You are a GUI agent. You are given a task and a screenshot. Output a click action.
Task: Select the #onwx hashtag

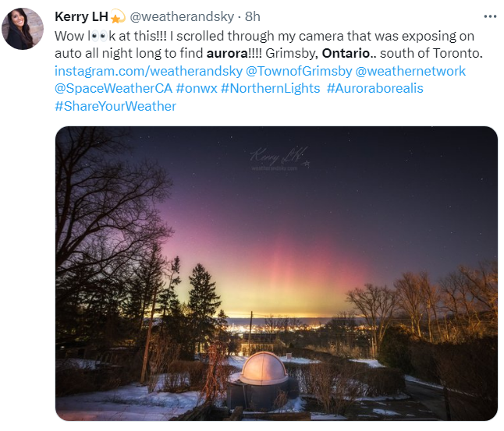point(197,89)
